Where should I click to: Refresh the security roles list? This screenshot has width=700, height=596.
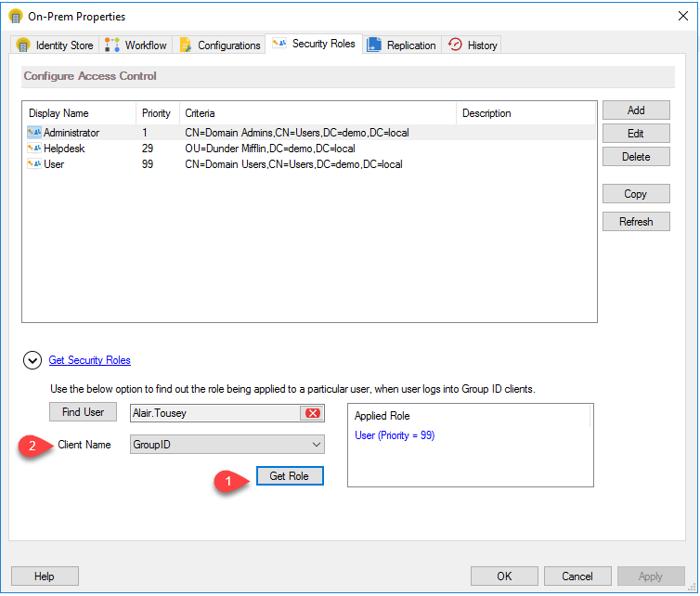(636, 222)
